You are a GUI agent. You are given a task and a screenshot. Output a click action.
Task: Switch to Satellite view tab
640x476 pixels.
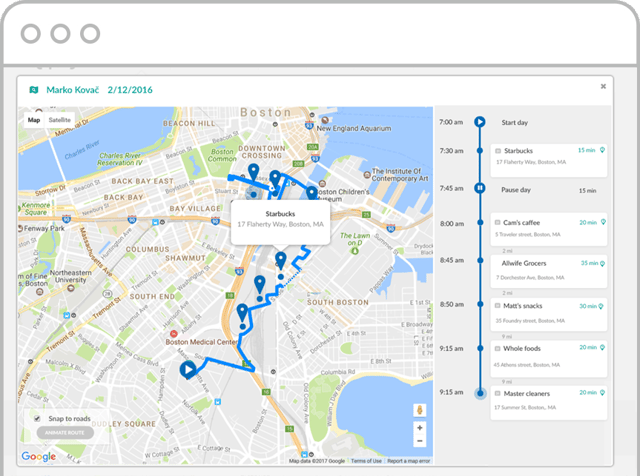click(60, 120)
